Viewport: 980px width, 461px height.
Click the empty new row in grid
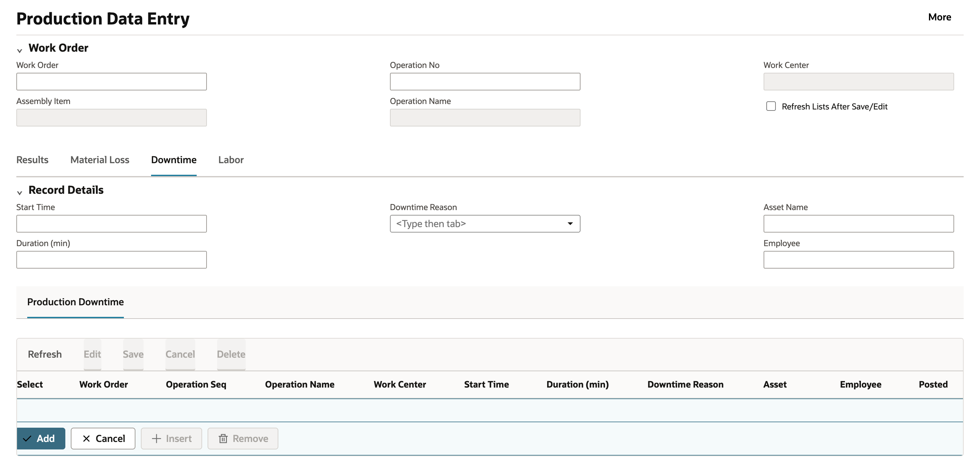(490, 410)
